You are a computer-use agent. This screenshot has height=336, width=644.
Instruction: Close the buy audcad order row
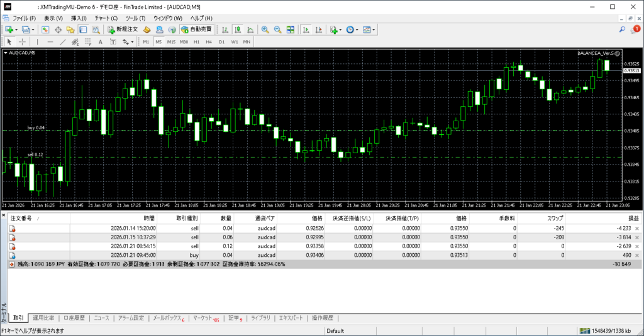(x=636, y=256)
